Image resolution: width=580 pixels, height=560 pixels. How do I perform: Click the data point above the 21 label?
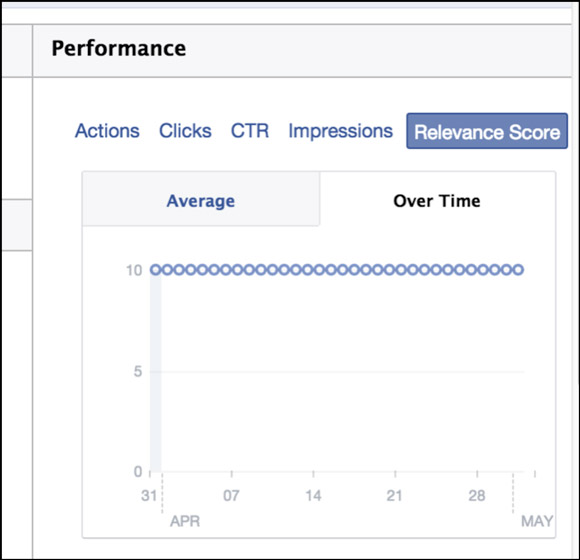click(401, 270)
